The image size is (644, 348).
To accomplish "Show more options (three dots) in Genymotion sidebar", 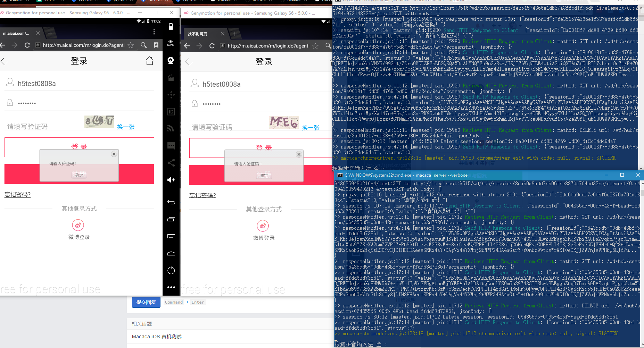I will [171, 287].
